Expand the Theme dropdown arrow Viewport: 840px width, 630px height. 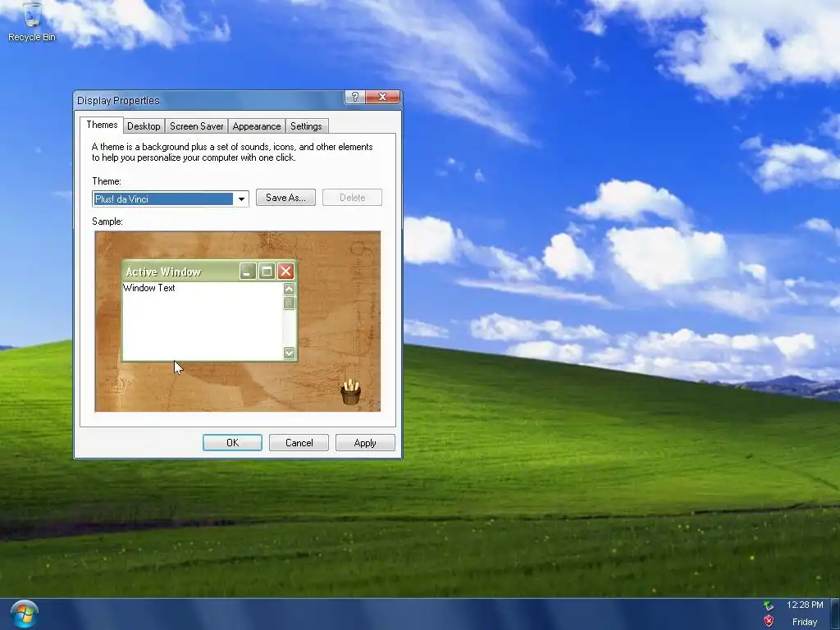coord(242,199)
